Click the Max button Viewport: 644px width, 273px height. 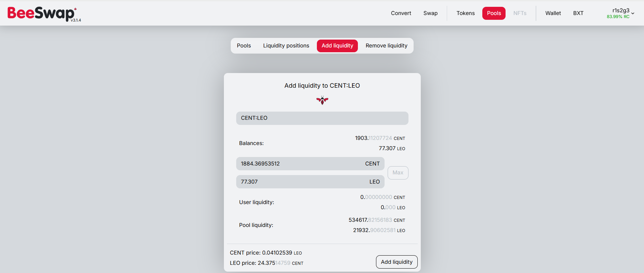398,173
